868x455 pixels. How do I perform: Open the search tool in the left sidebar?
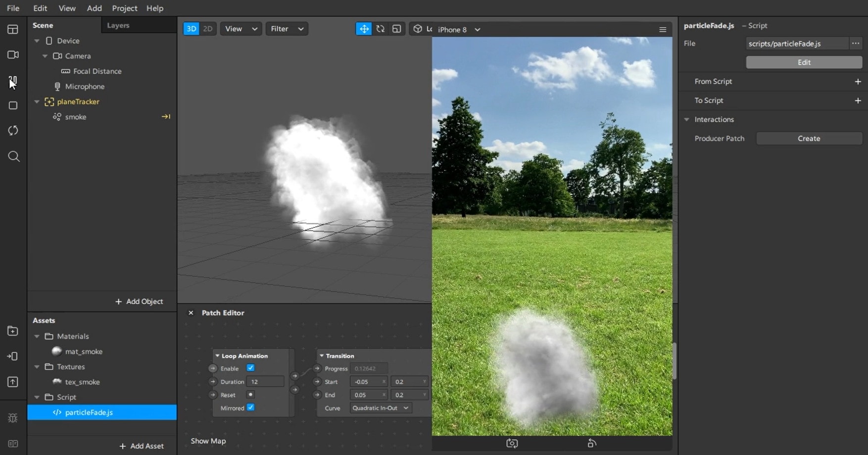(14, 156)
